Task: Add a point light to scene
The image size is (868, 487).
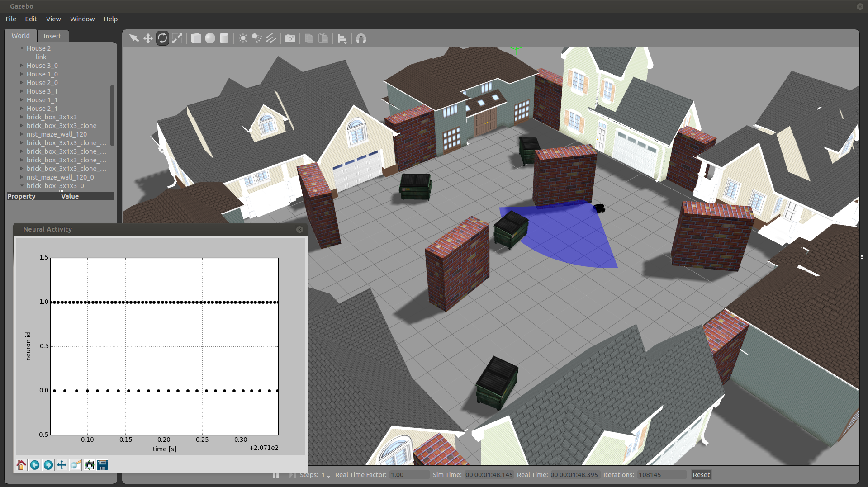Action: 243,38
